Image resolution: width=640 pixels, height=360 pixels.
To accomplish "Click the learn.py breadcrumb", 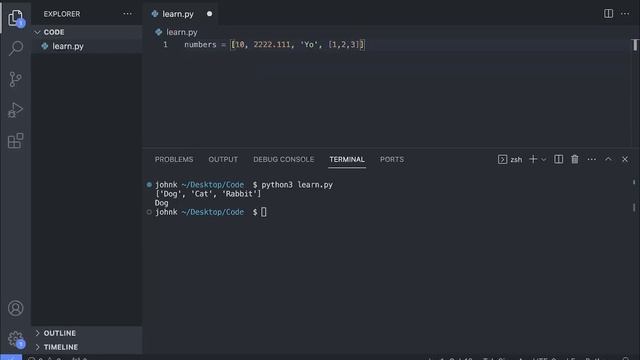I will tap(182, 32).
